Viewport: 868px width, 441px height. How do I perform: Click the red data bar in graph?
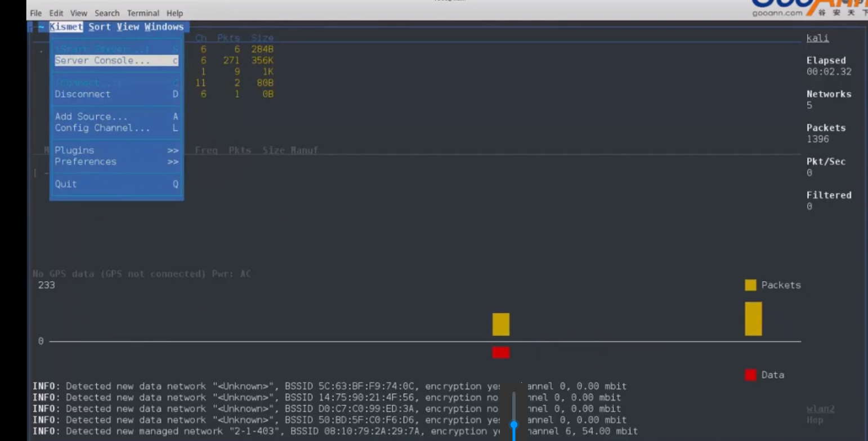point(501,353)
